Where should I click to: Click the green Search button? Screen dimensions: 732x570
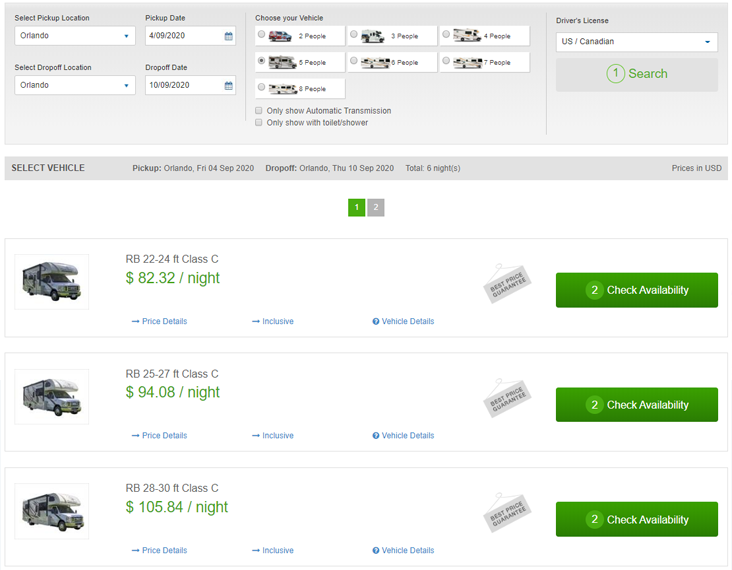point(637,74)
